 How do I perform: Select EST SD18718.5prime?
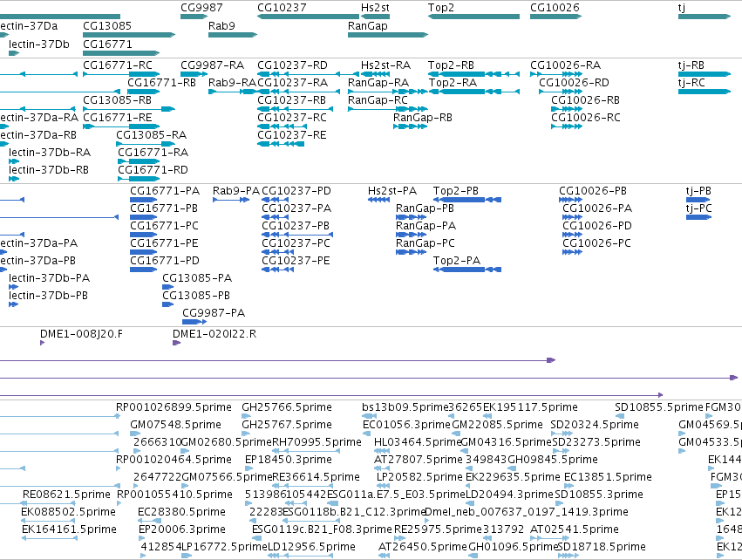[x=602, y=547]
